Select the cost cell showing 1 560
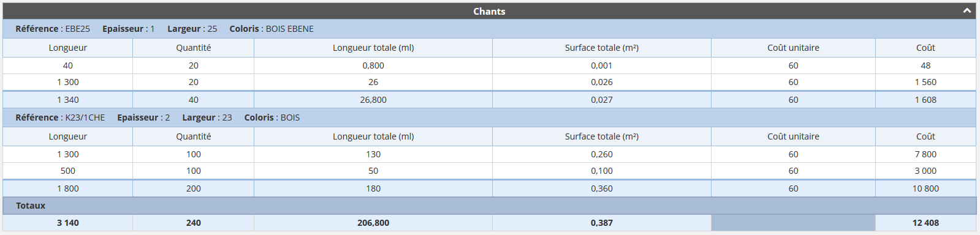 (x=925, y=82)
